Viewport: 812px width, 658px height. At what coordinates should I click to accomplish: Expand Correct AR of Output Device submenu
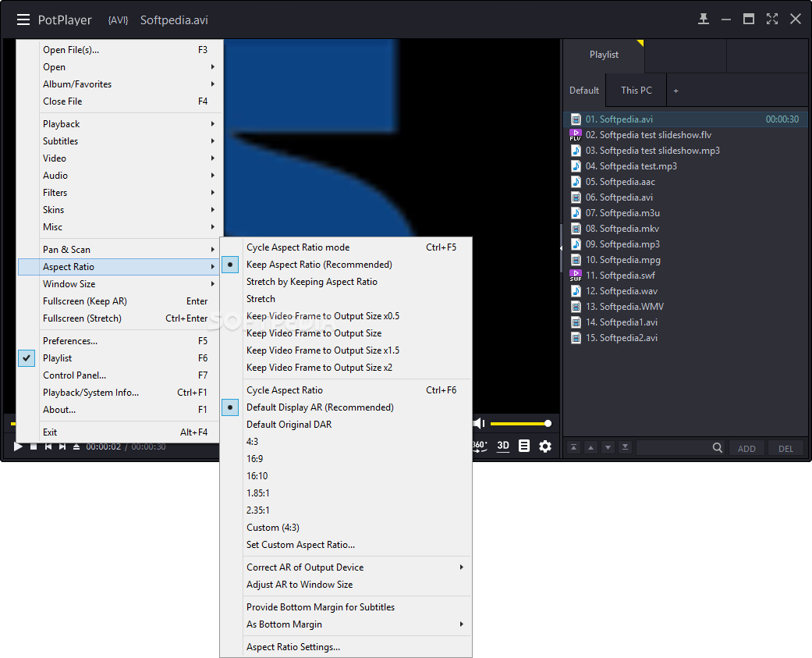(x=346, y=567)
